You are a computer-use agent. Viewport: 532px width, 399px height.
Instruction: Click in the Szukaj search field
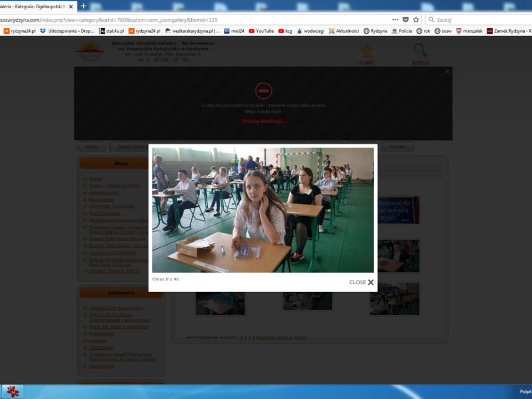[477, 19]
